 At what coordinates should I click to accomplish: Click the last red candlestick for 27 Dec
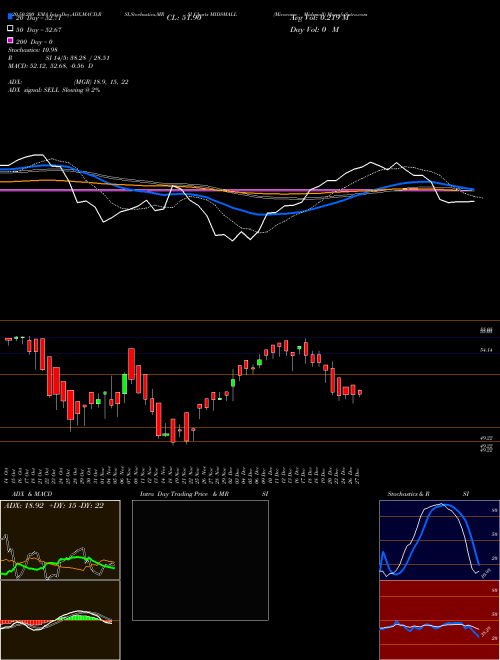tap(360, 392)
